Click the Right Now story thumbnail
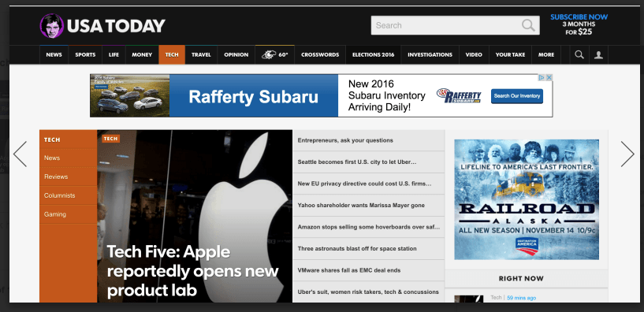 pyautogui.click(x=469, y=299)
